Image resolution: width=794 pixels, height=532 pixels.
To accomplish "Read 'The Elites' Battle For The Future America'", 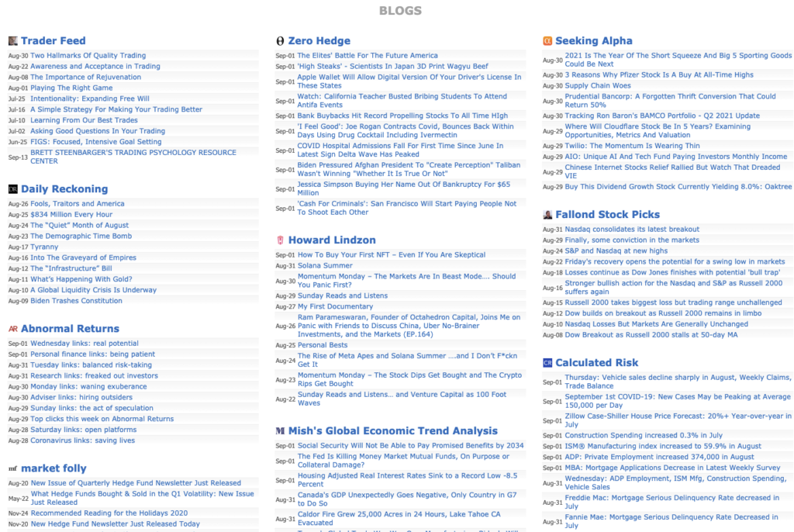I will 367,56.
